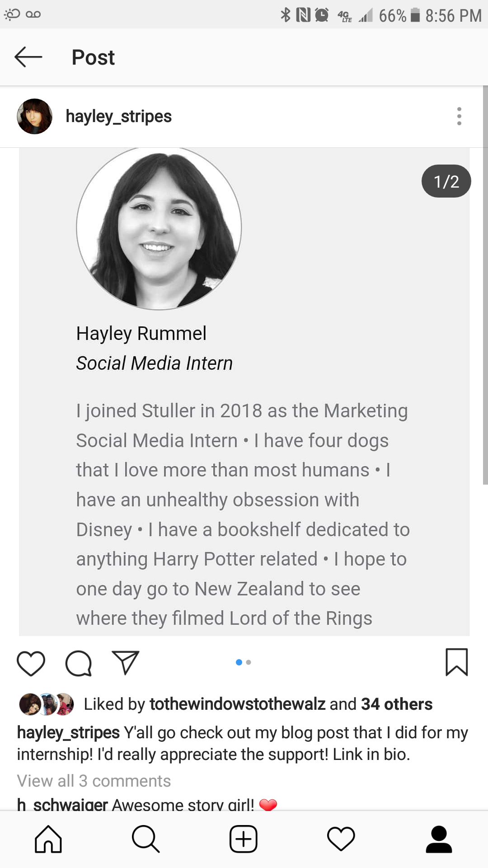The width and height of the screenshot is (488, 868).
Task: Create a new post with plus icon
Action: click(244, 839)
